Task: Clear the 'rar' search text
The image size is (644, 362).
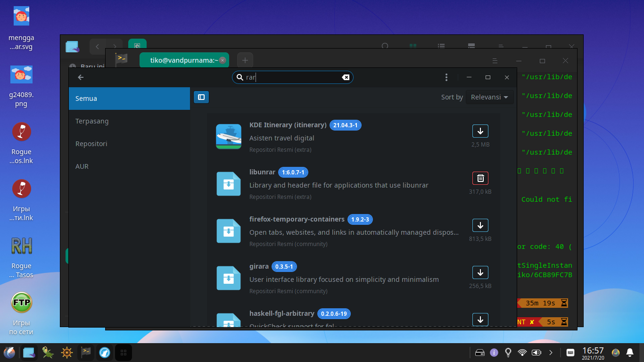Action: [x=346, y=77]
